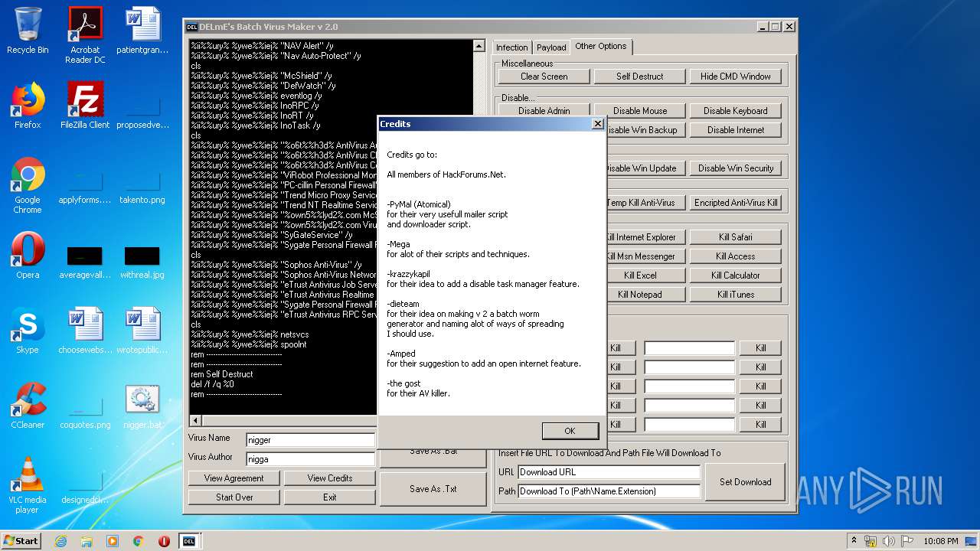Close the Credits dialog

(598, 124)
